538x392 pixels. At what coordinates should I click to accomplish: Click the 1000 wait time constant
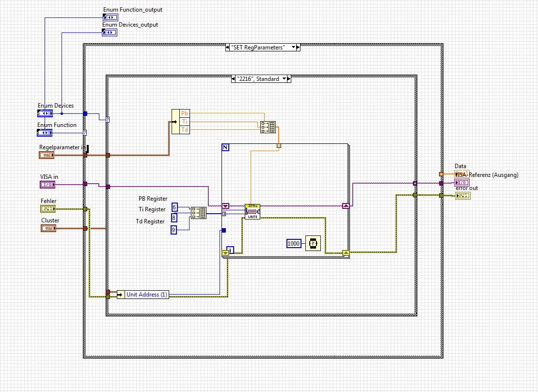tap(294, 244)
